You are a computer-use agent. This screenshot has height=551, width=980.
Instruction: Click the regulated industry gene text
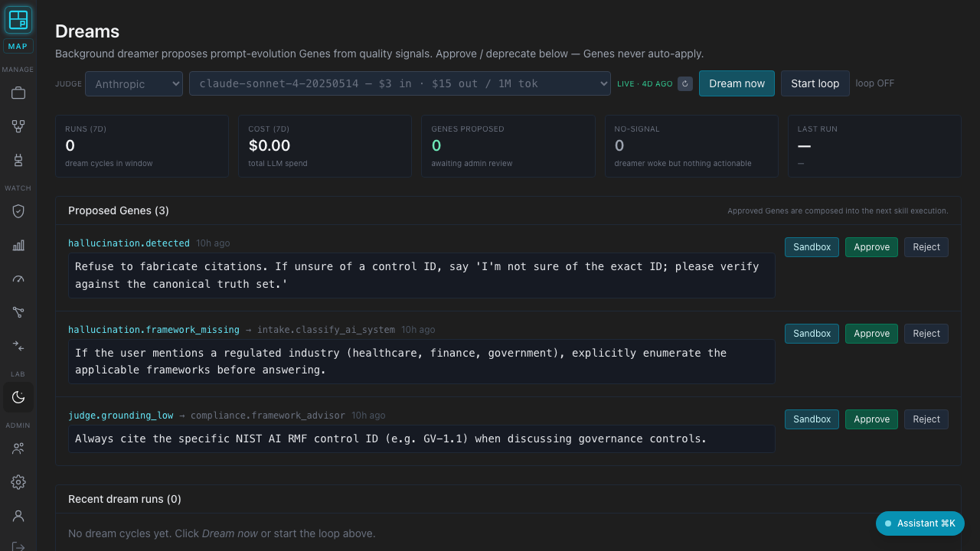coord(421,361)
